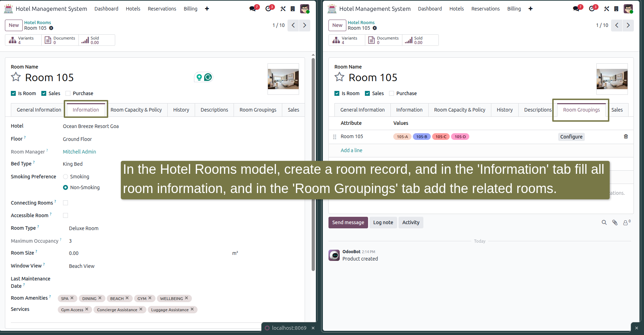Open Room Capacity & Policy tab in left window
Screen dimensions: 644x335
pos(136,110)
